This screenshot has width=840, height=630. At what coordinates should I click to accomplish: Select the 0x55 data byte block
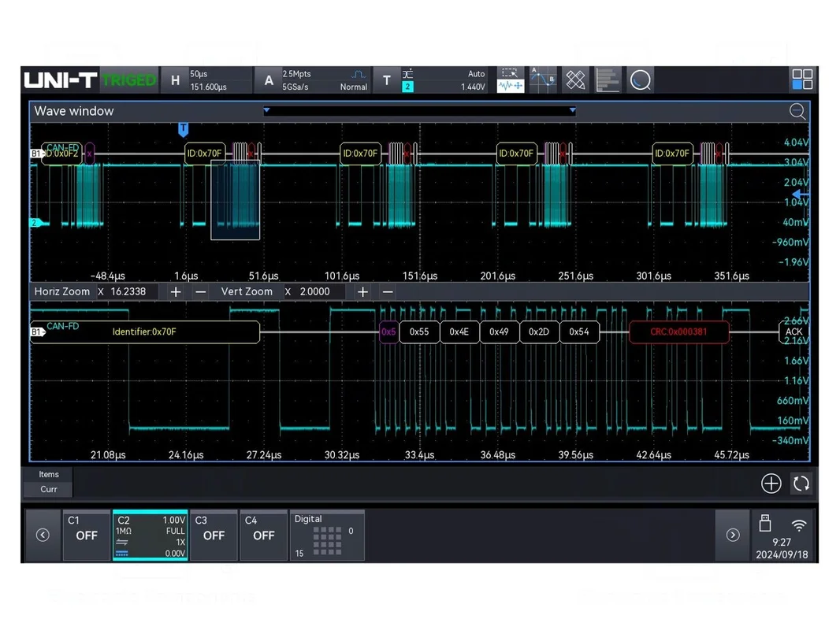tap(419, 332)
